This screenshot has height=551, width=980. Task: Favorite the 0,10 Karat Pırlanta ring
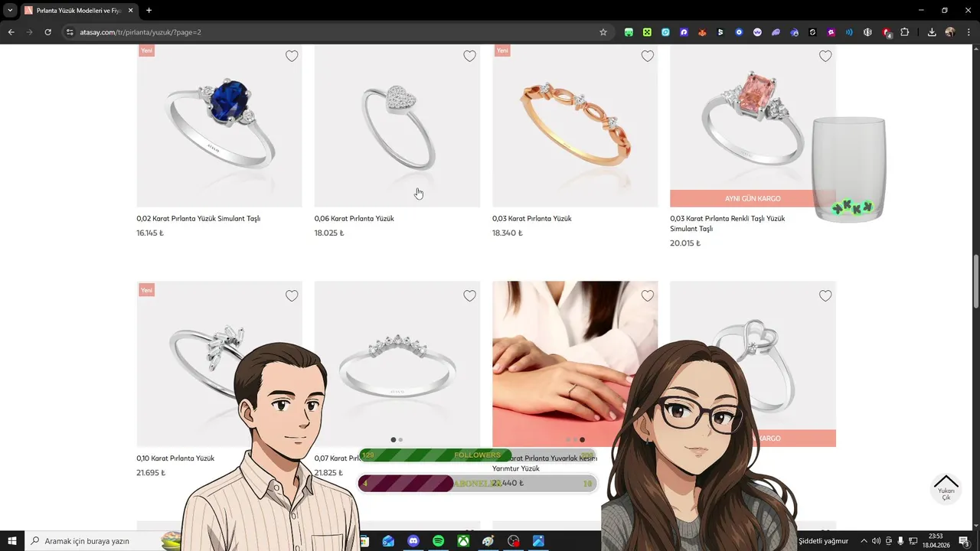[292, 296]
